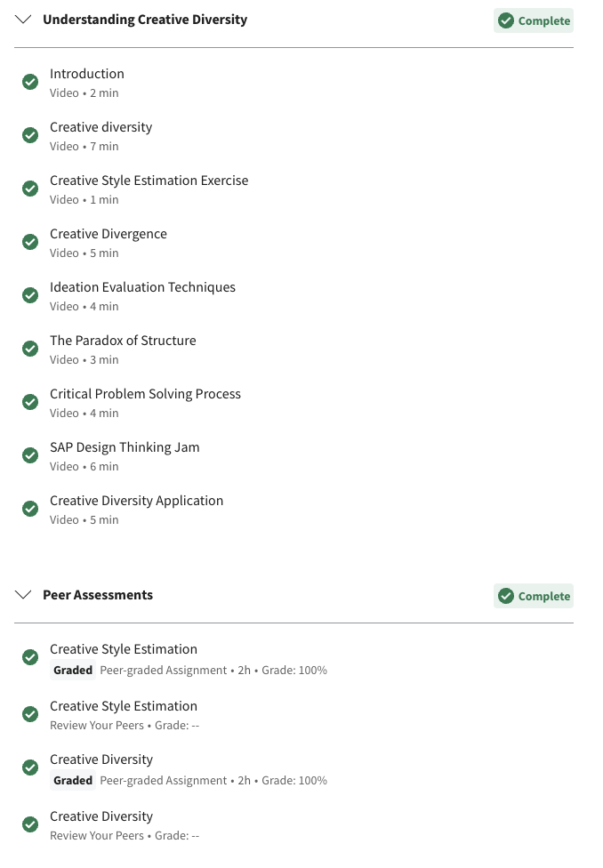Click the Understanding Creative Diversity section heading
This screenshot has height=868, width=603.
[145, 20]
